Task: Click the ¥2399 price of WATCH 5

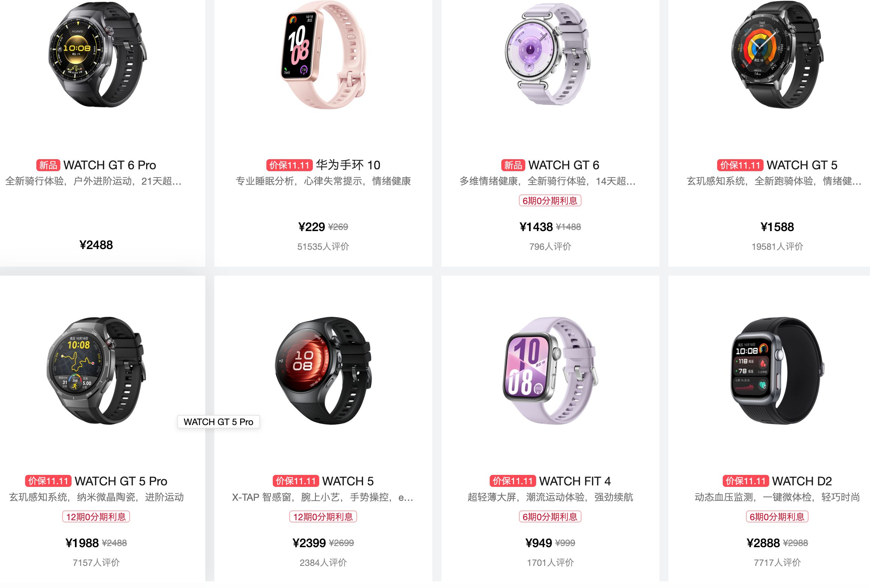Action: pos(309,543)
